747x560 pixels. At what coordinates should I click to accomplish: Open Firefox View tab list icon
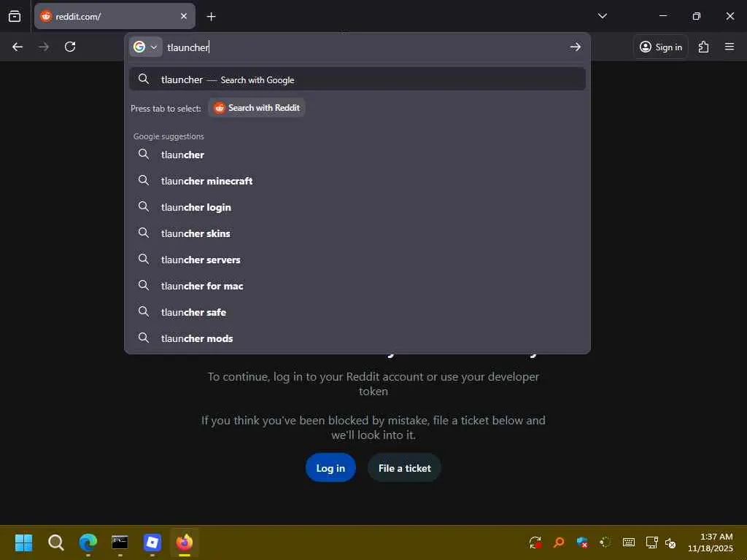click(x=15, y=16)
